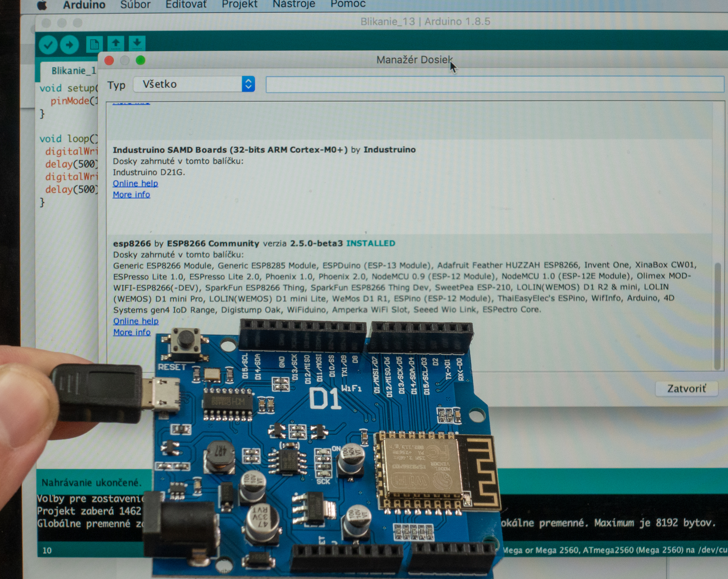Image resolution: width=728 pixels, height=579 pixels.
Task: Click the Upload arrow toolbar icon
Action: pyautogui.click(x=69, y=45)
